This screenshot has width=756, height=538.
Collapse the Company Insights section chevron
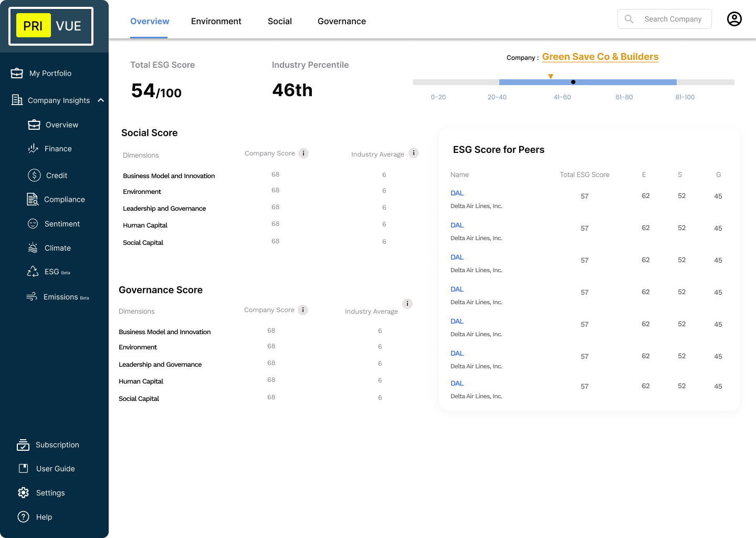pyautogui.click(x=101, y=100)
